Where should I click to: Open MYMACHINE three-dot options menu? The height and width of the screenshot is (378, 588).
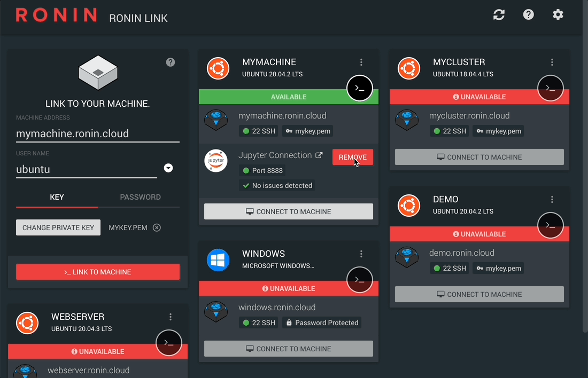tap(361, 62)
